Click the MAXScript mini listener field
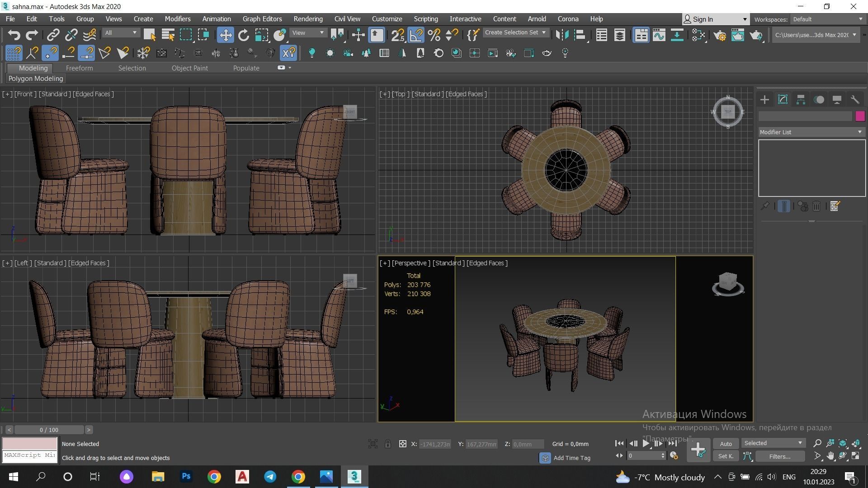The image size is (868, 488). (29, 455)
